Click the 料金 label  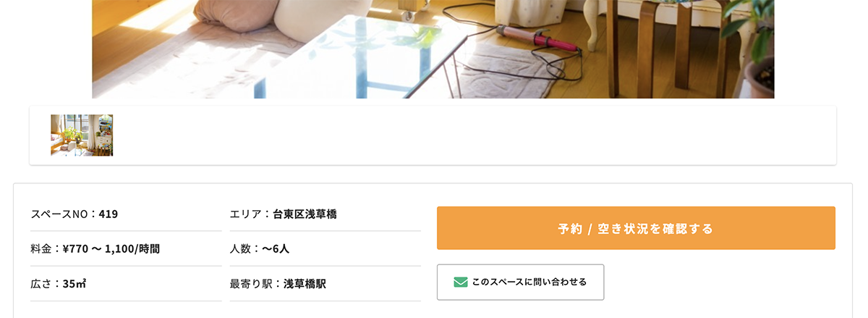click(x=41, y=248)
